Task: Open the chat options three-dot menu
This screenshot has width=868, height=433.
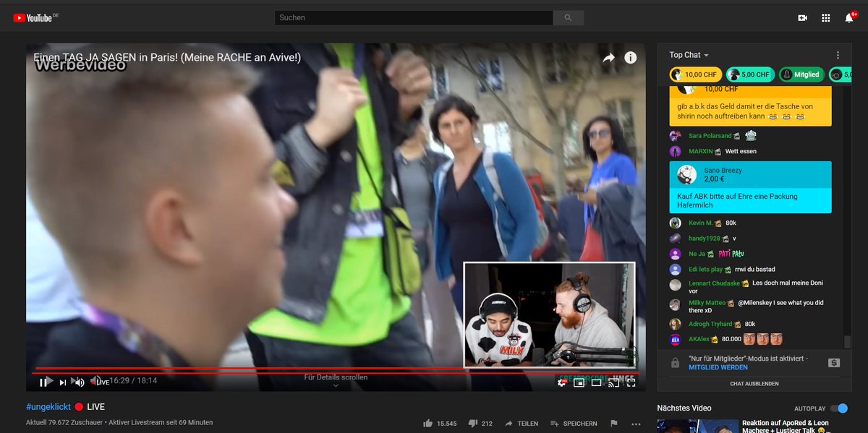Action: [838, 55]
